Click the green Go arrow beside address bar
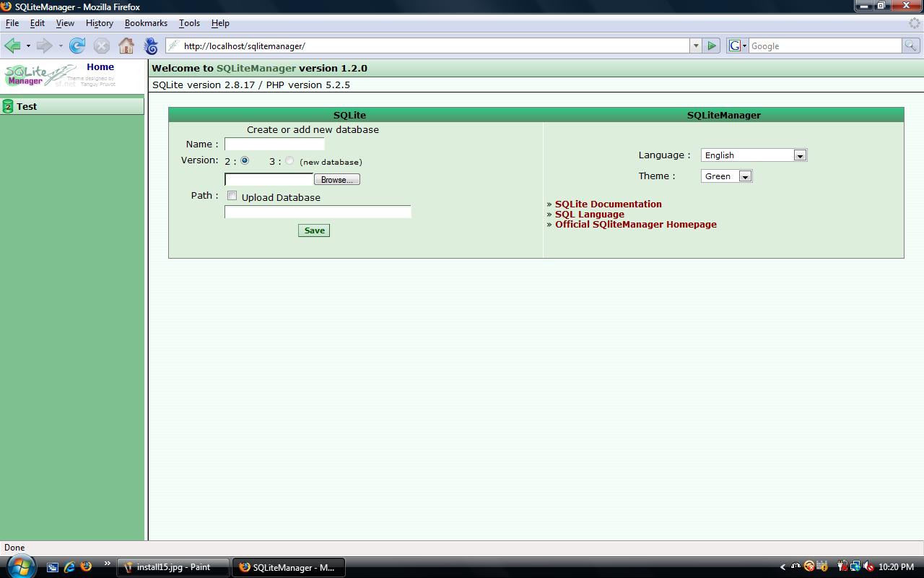 coord(712,46)
